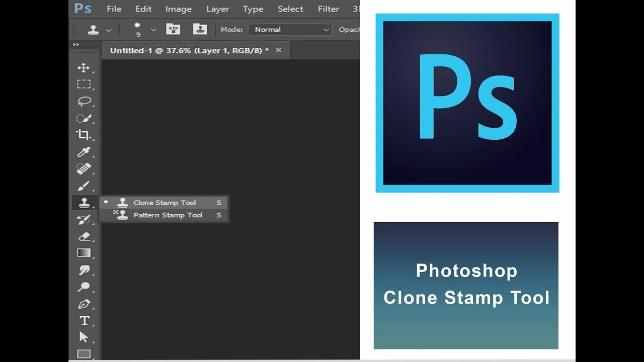The image size is (644, 362).
Task: Select the Pen tool
Action: tap(84, 304)
